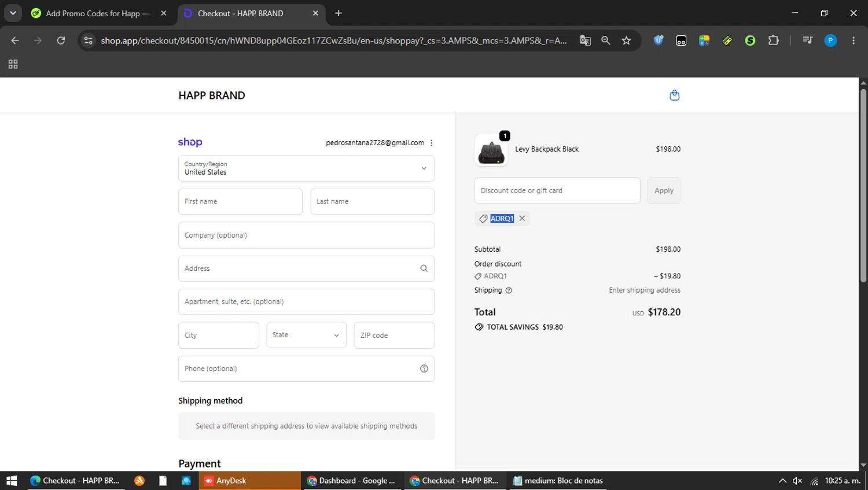Click the phone help question mark icon
The width and height of the screenshot is (868, 490).
[424, 369]
